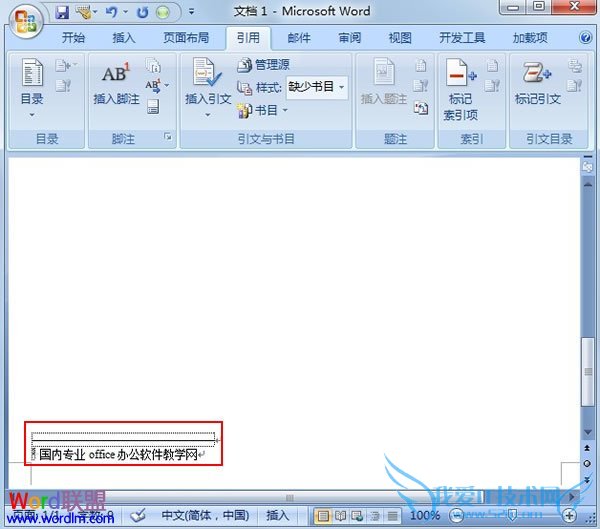Click 标记索引项 mark entry button
This screenshot has width=600, height=529.
[460, 89]
